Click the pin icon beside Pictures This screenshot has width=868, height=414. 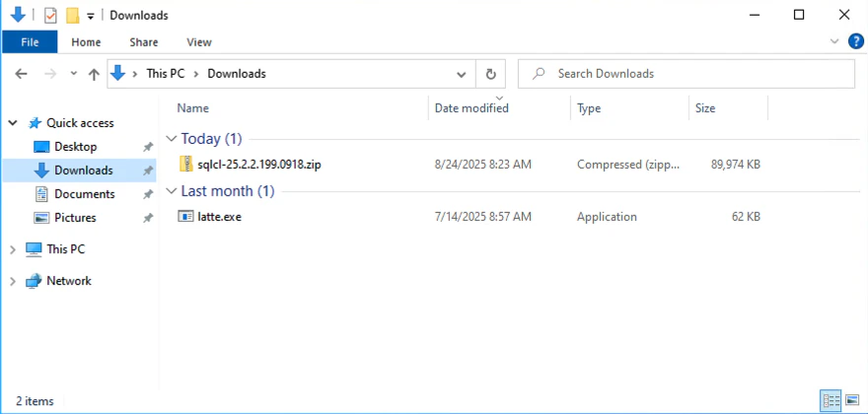point(148,218)
